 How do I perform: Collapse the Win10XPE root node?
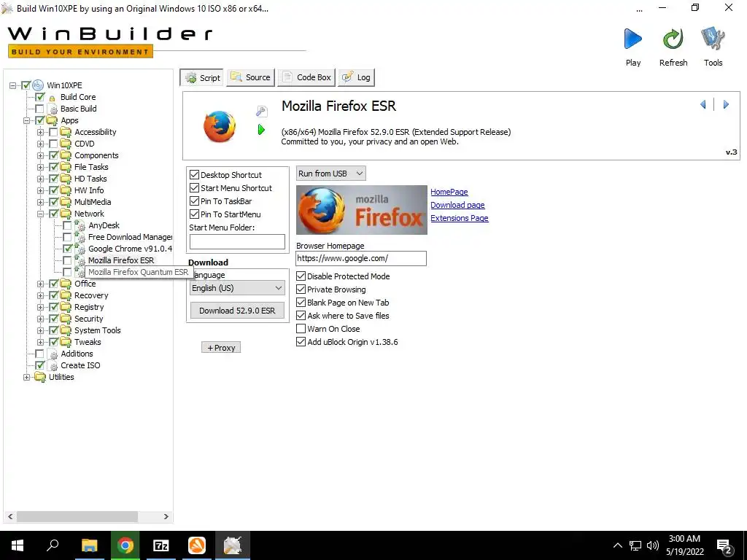pyautogui.click(x=12, y=85)
